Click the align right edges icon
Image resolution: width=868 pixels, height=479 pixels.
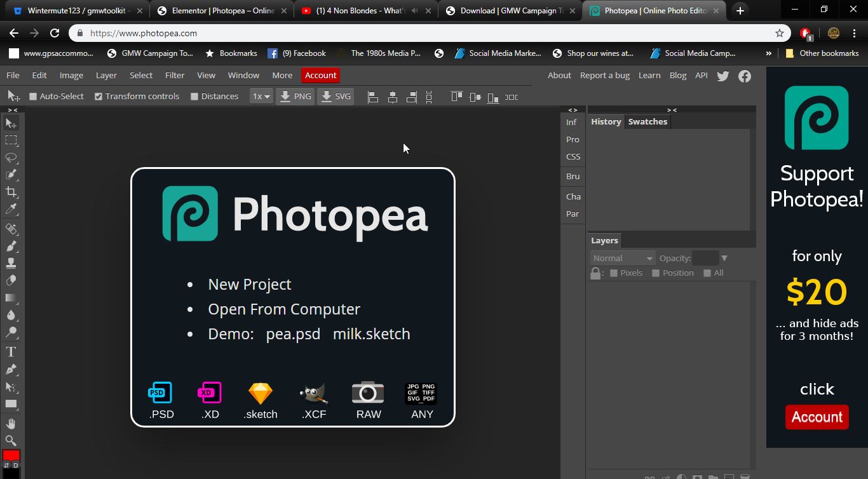(412, 97)
